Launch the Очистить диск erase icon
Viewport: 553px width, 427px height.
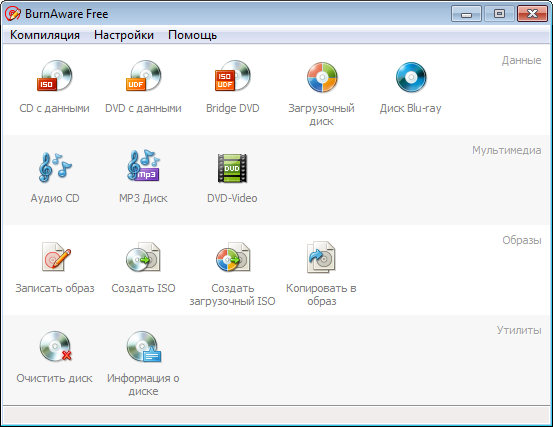[x=55, y=346]
